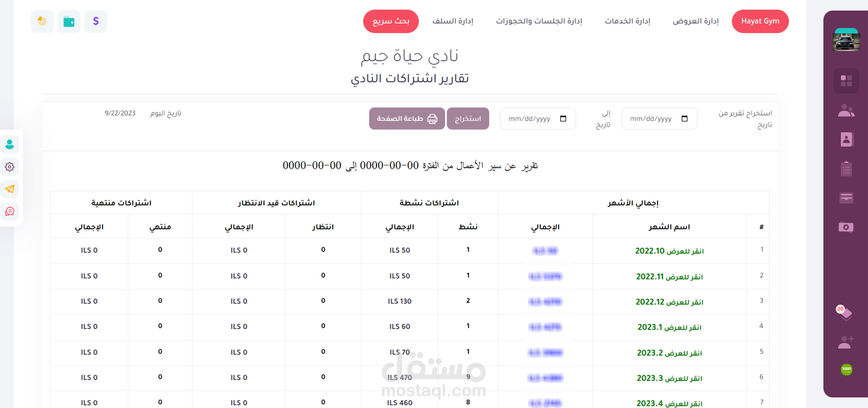The width and height of the screenshot is (868, 408).
Task: Click the بحث سريع quick search button
Action: [391, 21]
